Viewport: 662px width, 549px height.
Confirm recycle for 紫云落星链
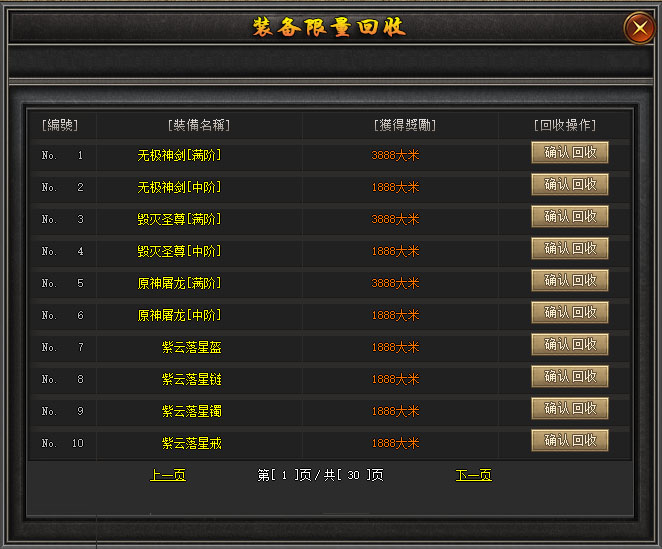570,376
